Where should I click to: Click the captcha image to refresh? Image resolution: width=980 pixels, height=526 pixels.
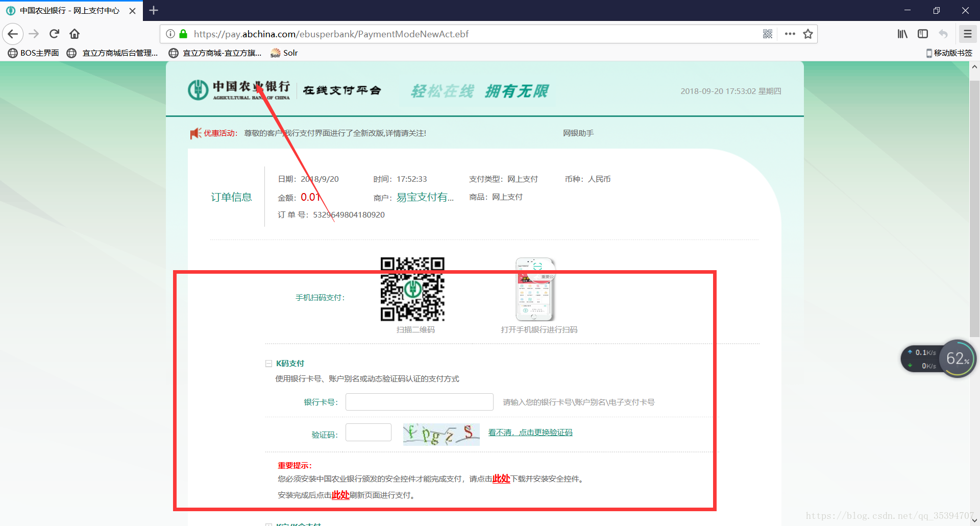point(441,434)
